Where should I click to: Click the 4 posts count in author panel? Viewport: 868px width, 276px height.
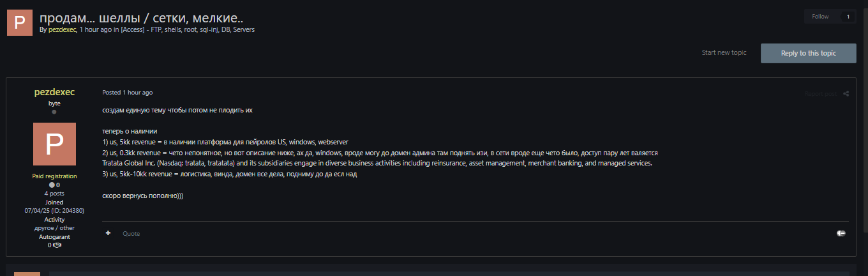click(x=54, y=193)
